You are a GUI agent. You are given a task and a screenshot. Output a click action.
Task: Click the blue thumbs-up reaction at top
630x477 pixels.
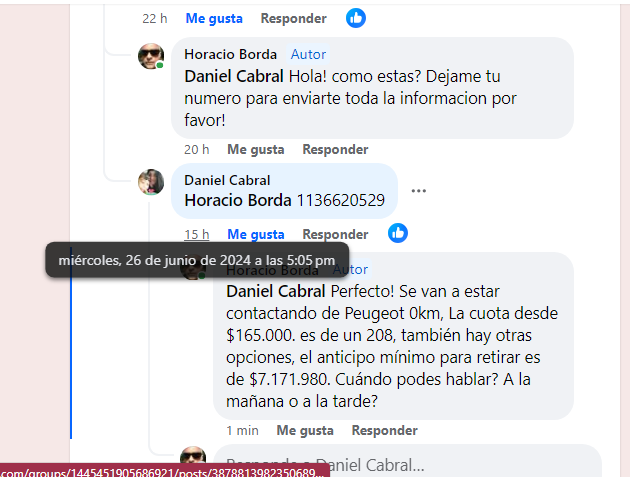tap(356, 18)
